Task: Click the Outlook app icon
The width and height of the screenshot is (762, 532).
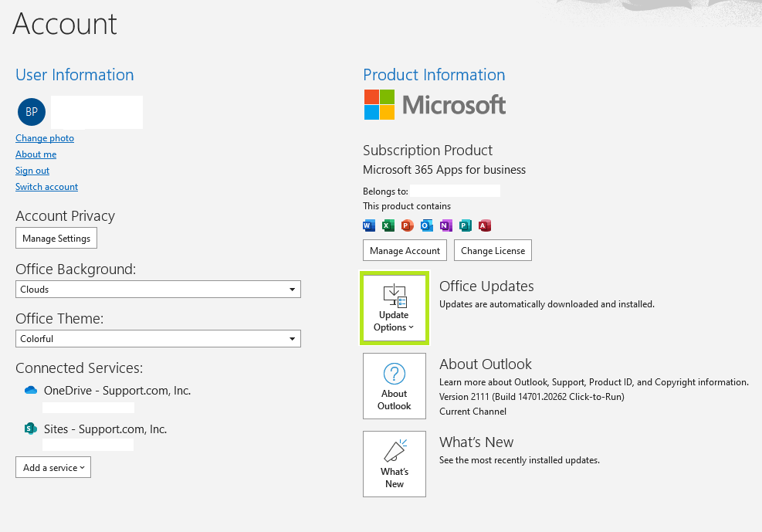Action: coord(427,225)
